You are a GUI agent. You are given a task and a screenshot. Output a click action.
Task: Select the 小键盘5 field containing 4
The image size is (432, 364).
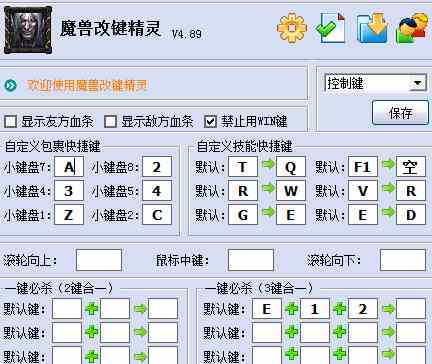(157, 191)
